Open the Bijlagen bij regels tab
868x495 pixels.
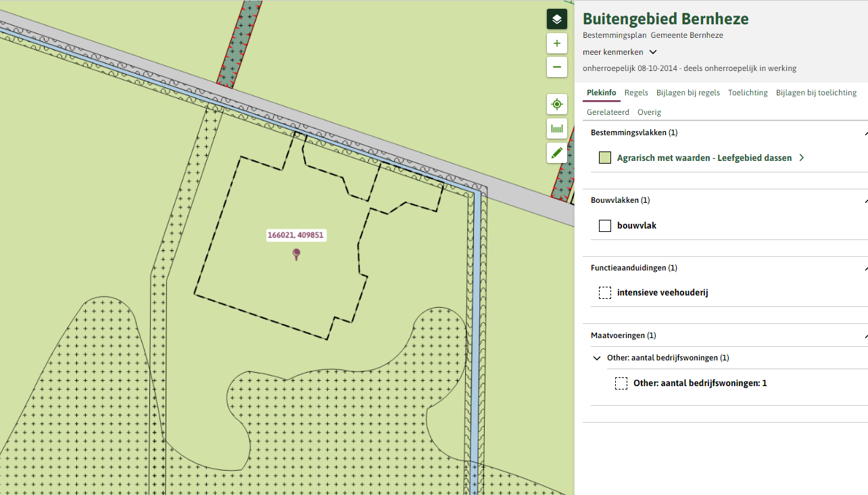click(688, 93)
